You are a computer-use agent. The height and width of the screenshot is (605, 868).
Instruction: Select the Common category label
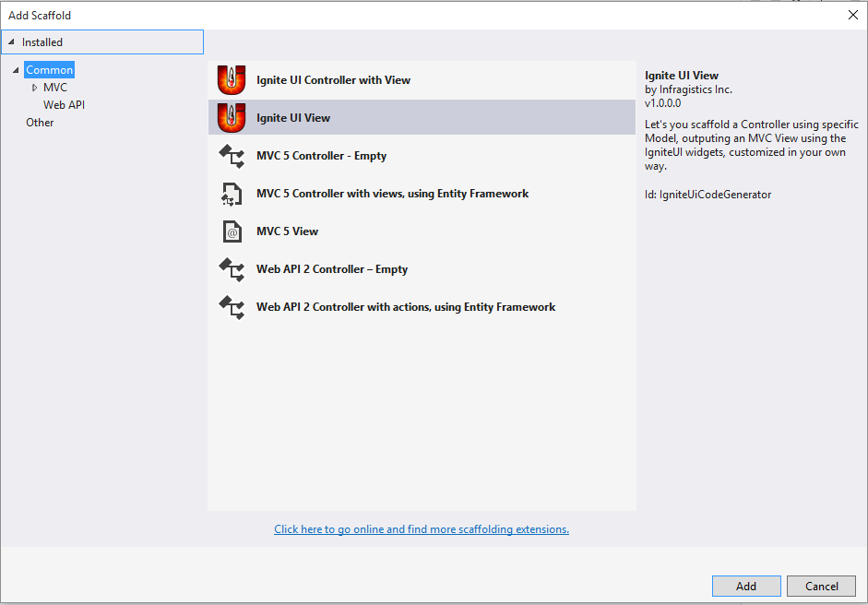pos(50,70)
